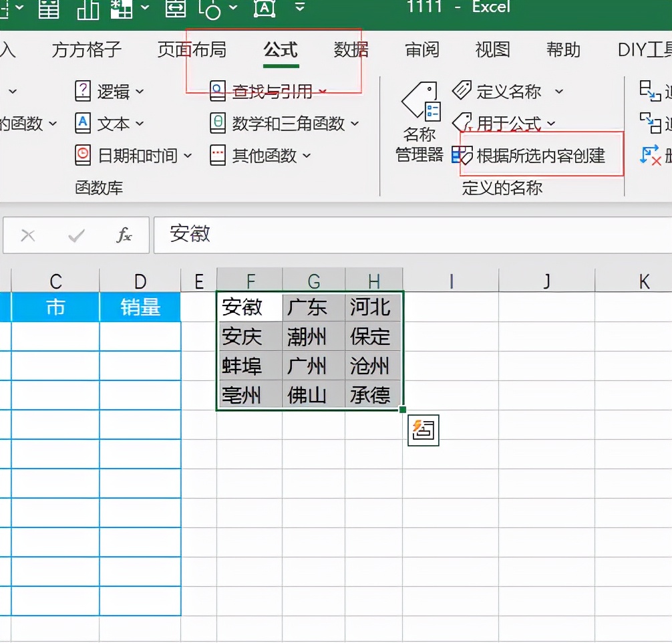This screenshot has width=672, height=643.
Task: Select column G header
Action: (314, 281)
